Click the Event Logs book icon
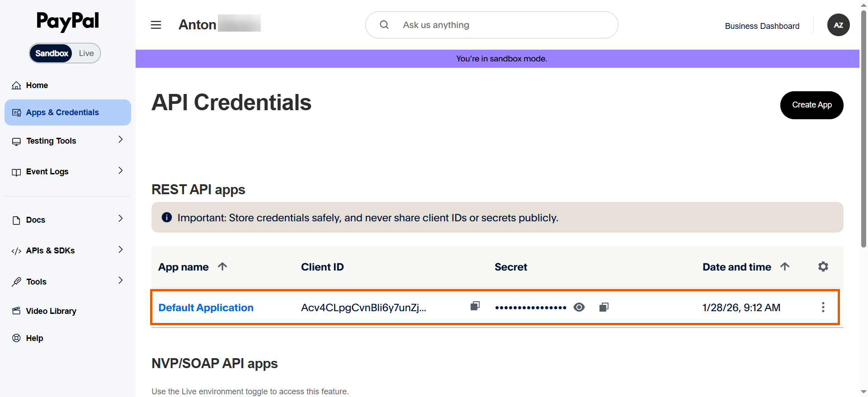The width and height of the screenshot is (868, 397). coord(16,172)
